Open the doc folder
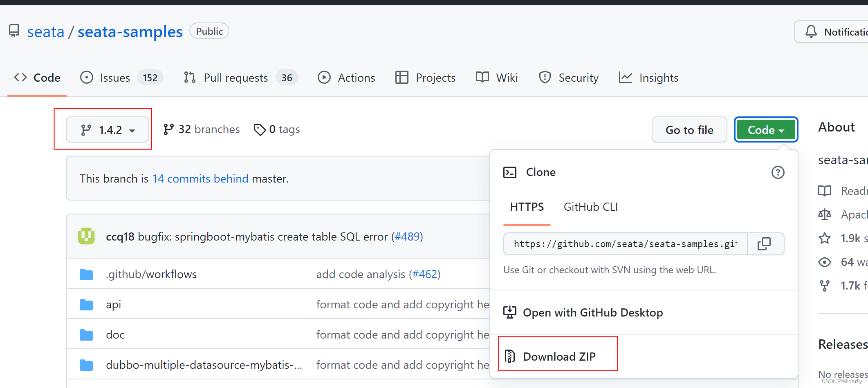The height and width of the screenshot is (388, 868). tap(115, 334)
